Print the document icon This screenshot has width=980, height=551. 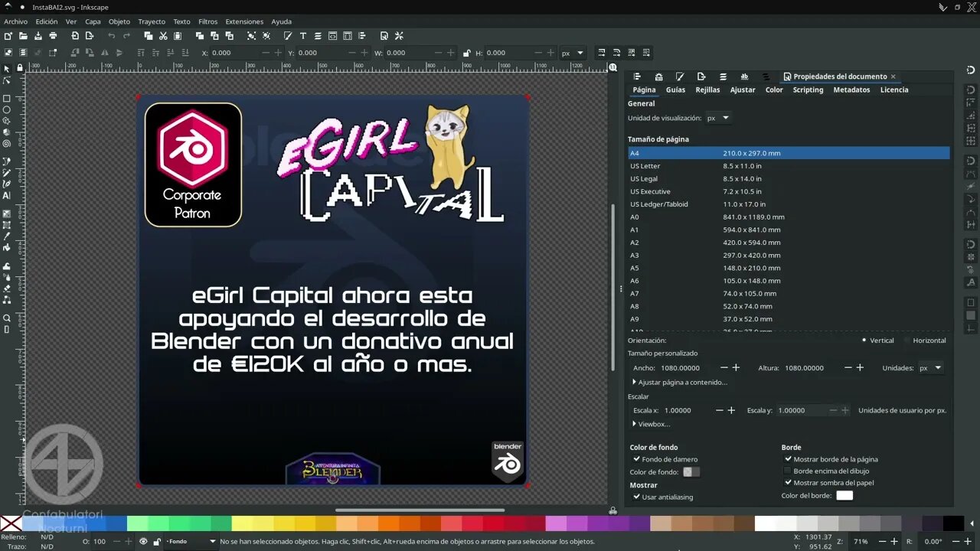[53, 36]
